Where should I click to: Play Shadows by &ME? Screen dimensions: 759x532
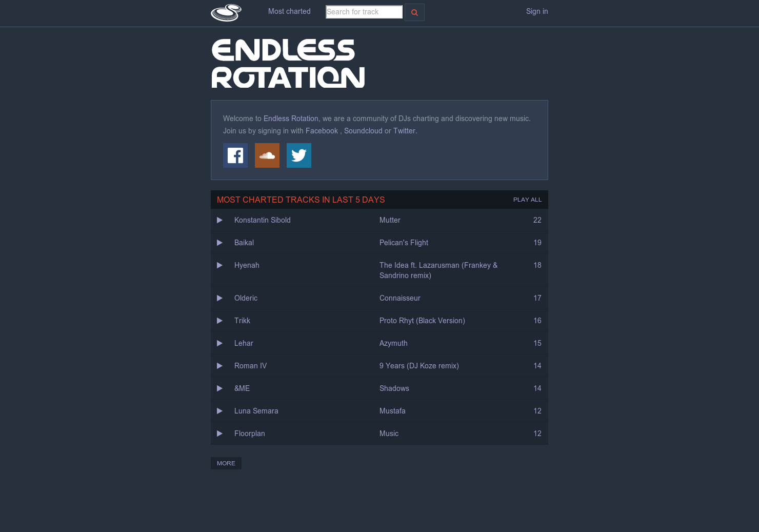[220, 388]
